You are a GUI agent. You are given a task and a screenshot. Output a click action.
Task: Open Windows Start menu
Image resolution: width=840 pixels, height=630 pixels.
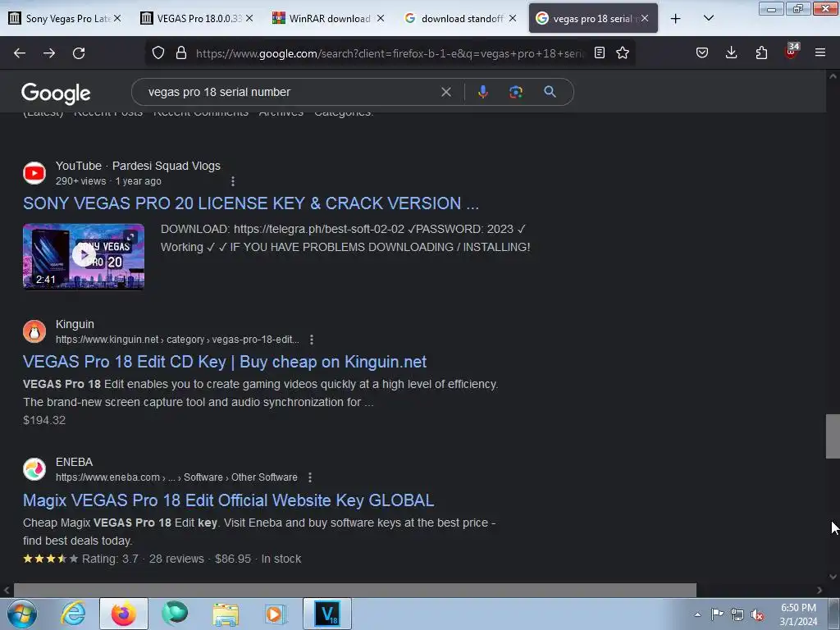[x=22, y=614]
